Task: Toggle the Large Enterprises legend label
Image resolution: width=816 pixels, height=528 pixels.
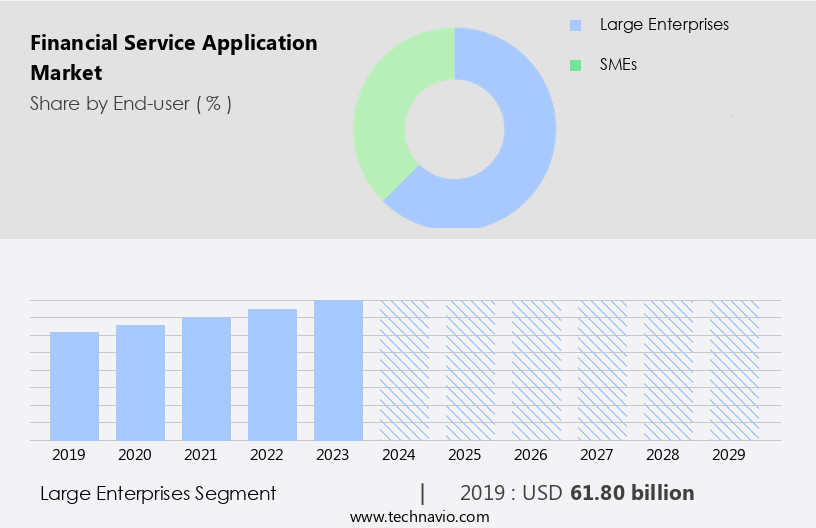Action: coord(664,25)
